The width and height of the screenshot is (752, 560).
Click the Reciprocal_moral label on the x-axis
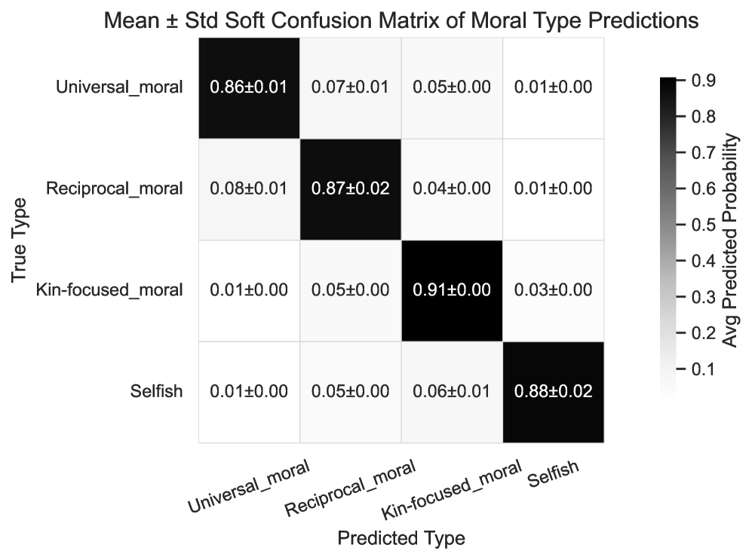350,491
